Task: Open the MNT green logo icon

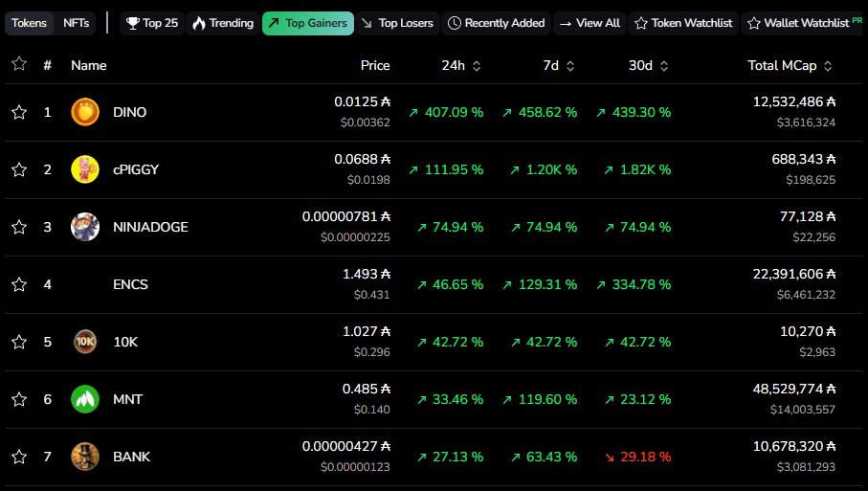Action: pos(85,399)
